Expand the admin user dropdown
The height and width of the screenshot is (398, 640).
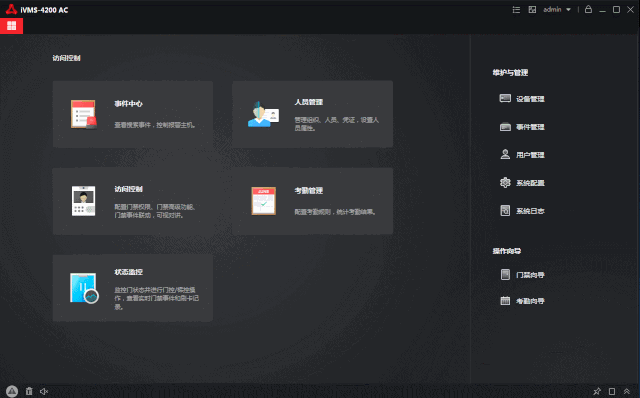(x=557, y=9)
